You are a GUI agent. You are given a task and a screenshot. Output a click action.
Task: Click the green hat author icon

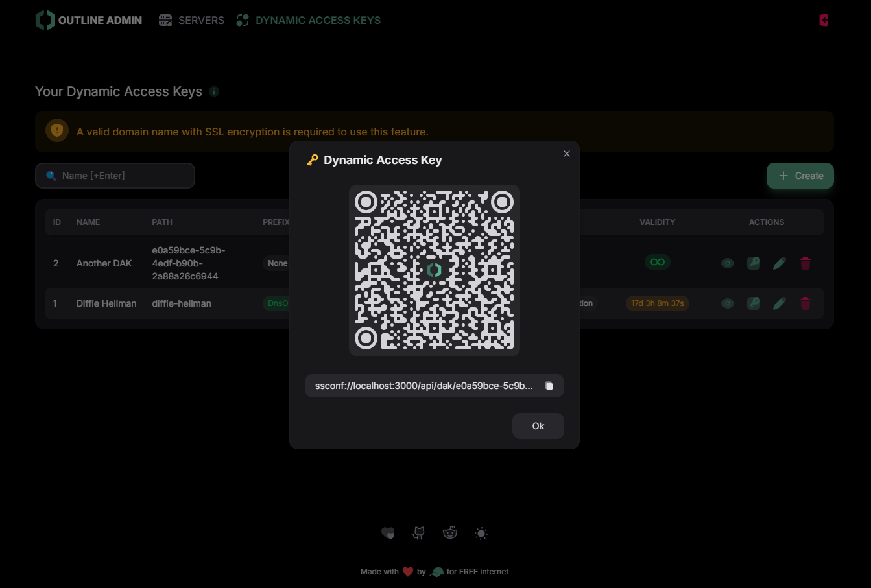click(436, 572)
